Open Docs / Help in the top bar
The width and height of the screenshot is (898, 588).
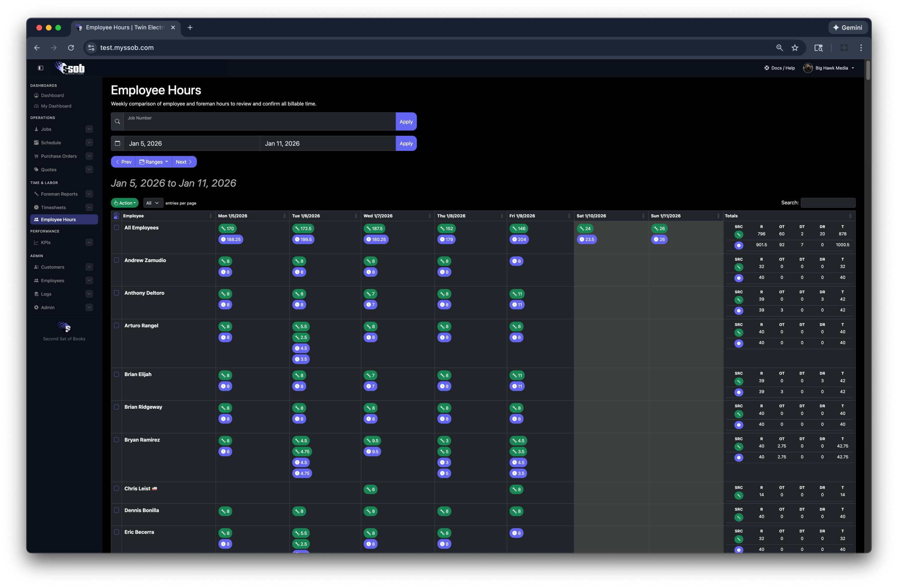pyautogui.click(x=779, y=68)
